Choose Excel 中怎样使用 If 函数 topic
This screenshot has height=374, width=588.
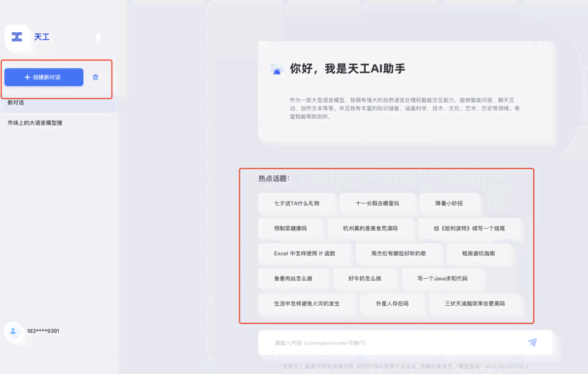[x=305, y=253]
